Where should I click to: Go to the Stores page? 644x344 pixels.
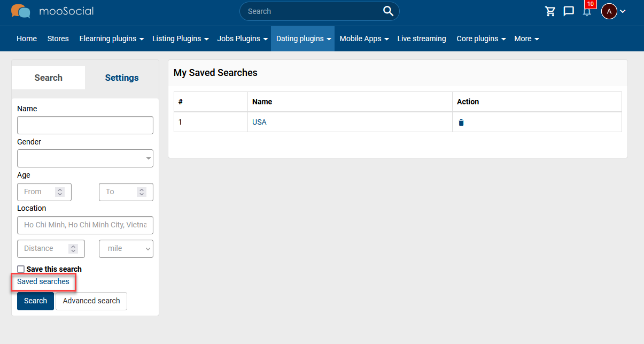click(x=58, y=39)
